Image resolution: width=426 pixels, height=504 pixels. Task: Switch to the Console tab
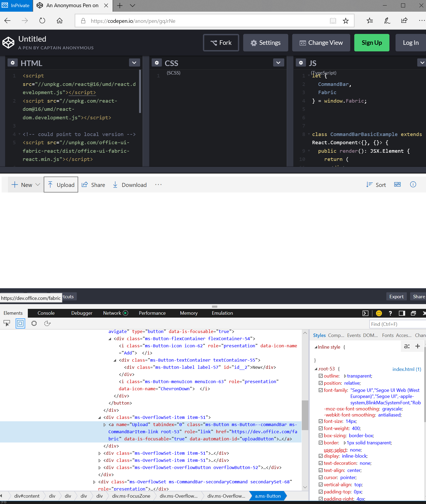coord(46,313)
